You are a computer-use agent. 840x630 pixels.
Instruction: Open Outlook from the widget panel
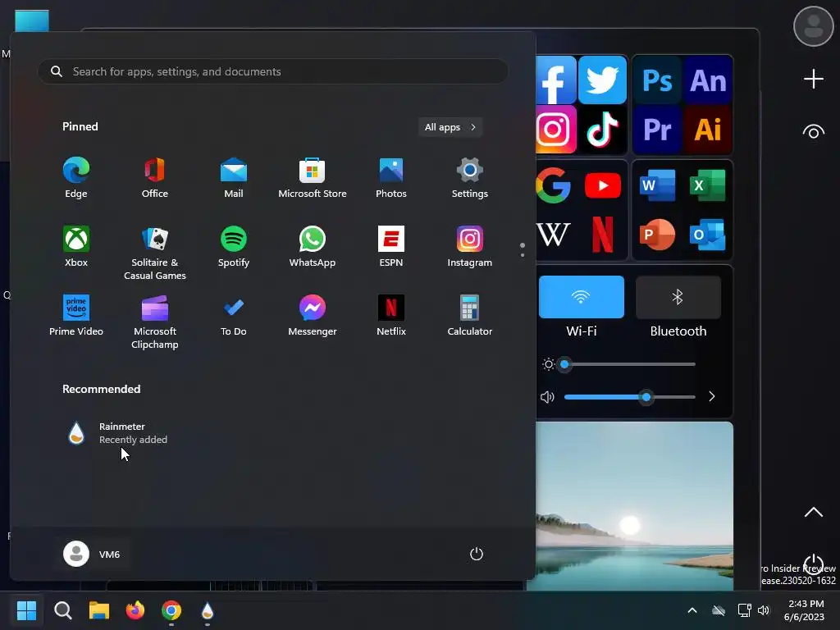[x=708, y=234]
